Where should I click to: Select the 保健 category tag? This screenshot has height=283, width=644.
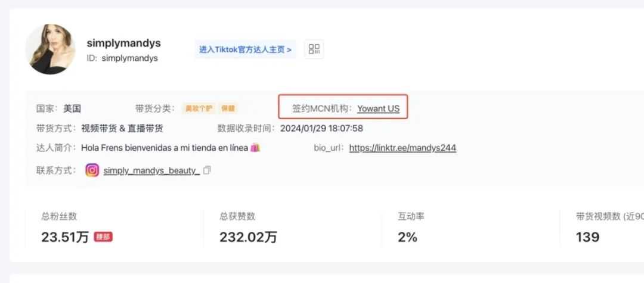pos(228,108)
